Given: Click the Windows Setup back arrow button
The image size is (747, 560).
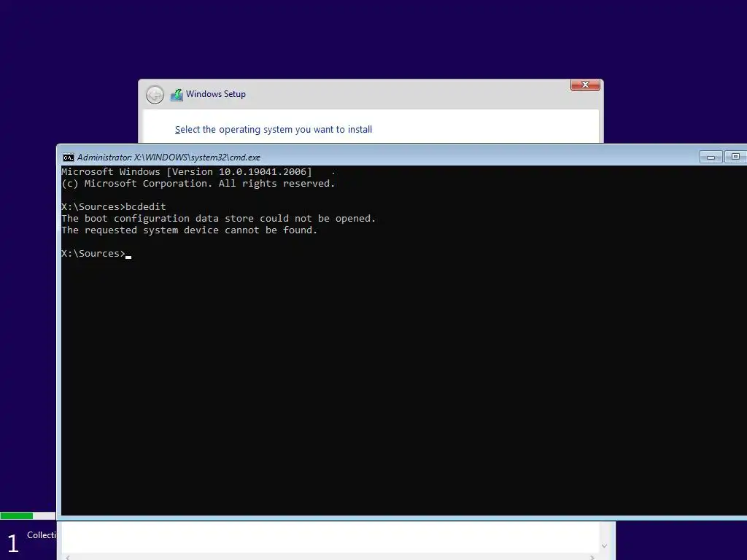Looking at the screenshot, I should coord(155,95).
